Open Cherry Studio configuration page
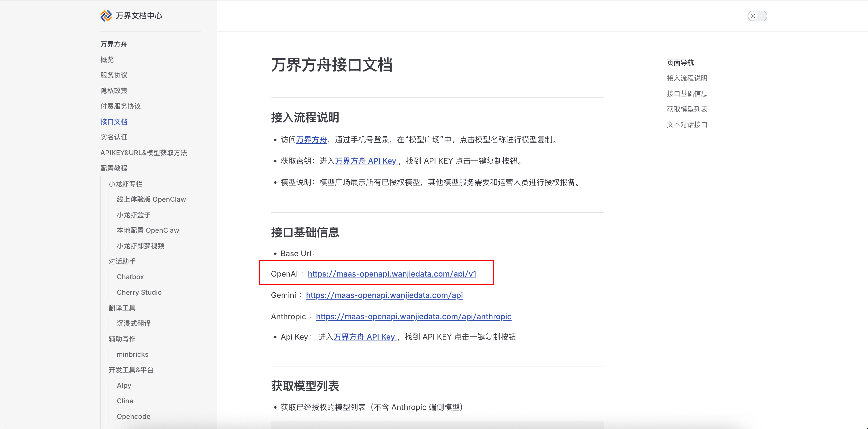 [139, 292]
